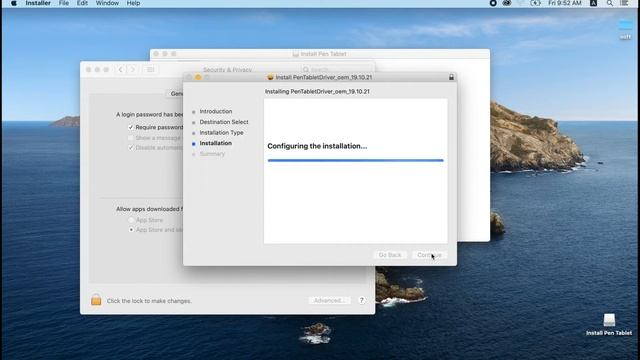
Task: Select App Store and identified developers radio
Action: pyautogui.click(x=131, y=230)
